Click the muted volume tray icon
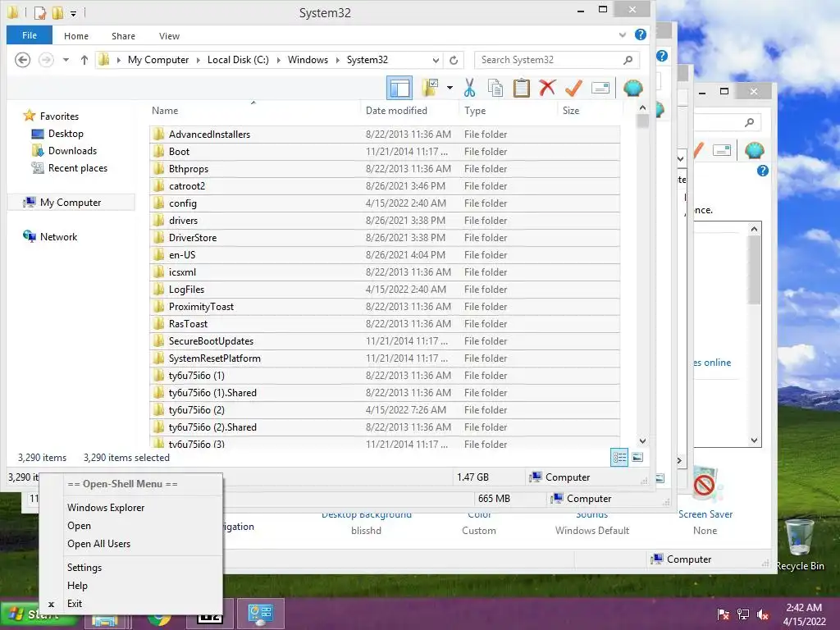This screenshot has width=840, height=630. point(763,614)
